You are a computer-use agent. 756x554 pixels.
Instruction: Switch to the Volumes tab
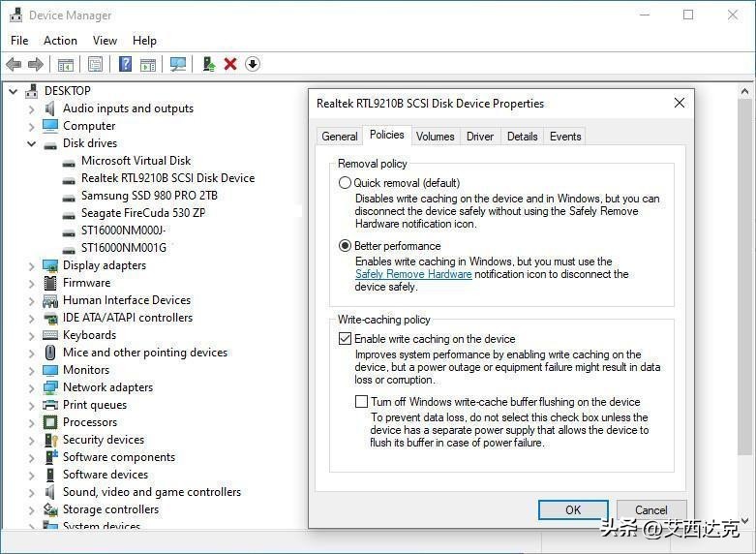(x=435, y=137)
